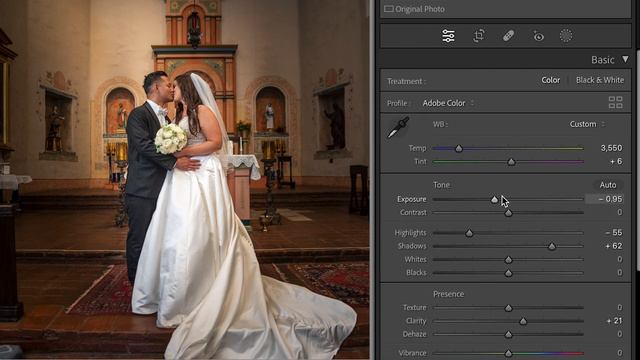Image resolution: width=640 pixels, height=360 pixels.
Task: Click the Temp value 3,550
Action: click(611, 148)
